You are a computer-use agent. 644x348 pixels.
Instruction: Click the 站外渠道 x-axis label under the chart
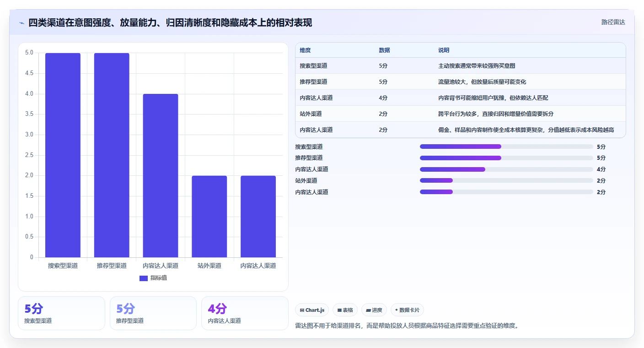point(209,266)
